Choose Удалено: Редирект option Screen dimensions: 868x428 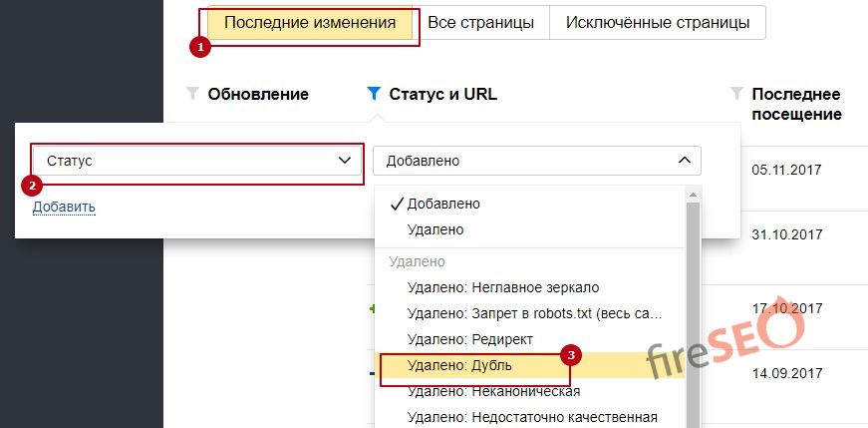(530, 339)
